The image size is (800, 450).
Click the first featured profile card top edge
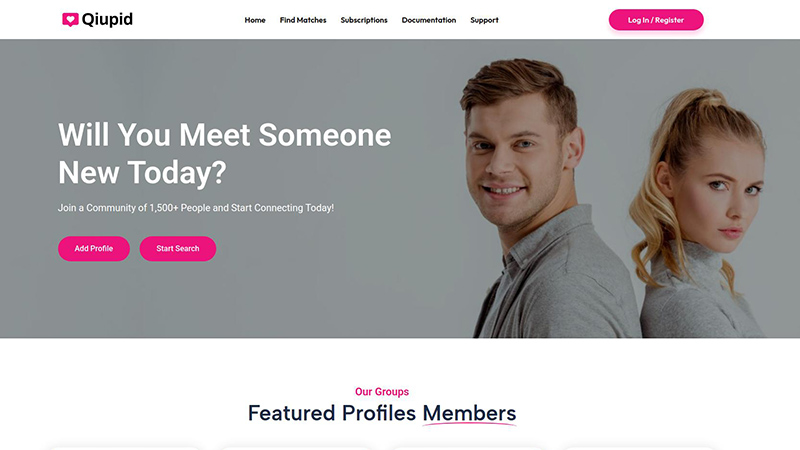click(125, 447)
